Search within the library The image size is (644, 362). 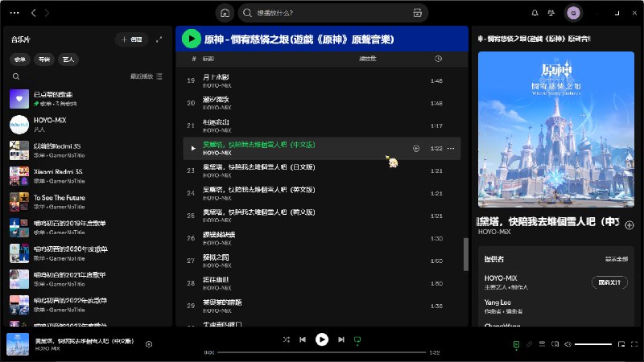pos(16,76)
